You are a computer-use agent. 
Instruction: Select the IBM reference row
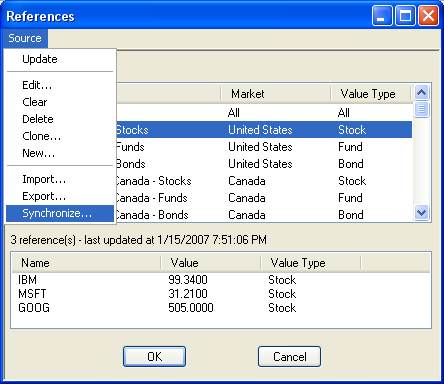221,280
